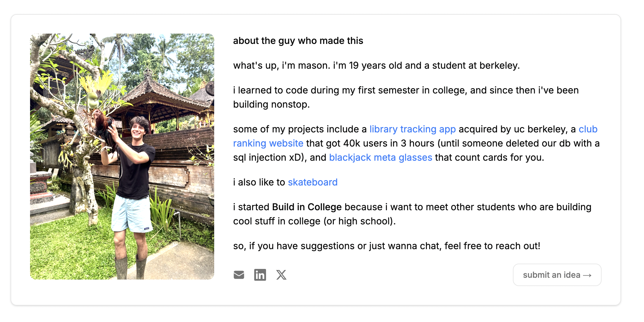644x322 pixels.
Task: Click the bold "Build in College" text
Action: (307, 207)
